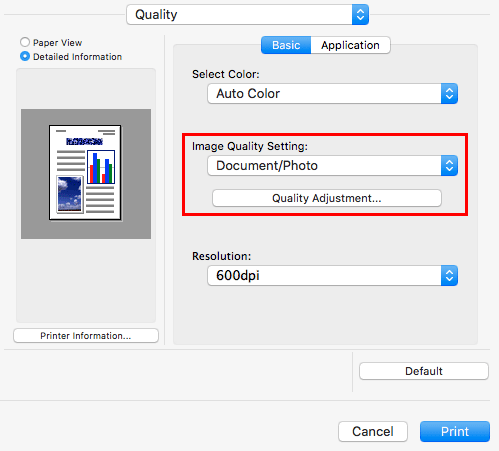This screenshot has height=451, width=499.
Task: Open the Quality panel selector dropdown
Action: [247, 15]
